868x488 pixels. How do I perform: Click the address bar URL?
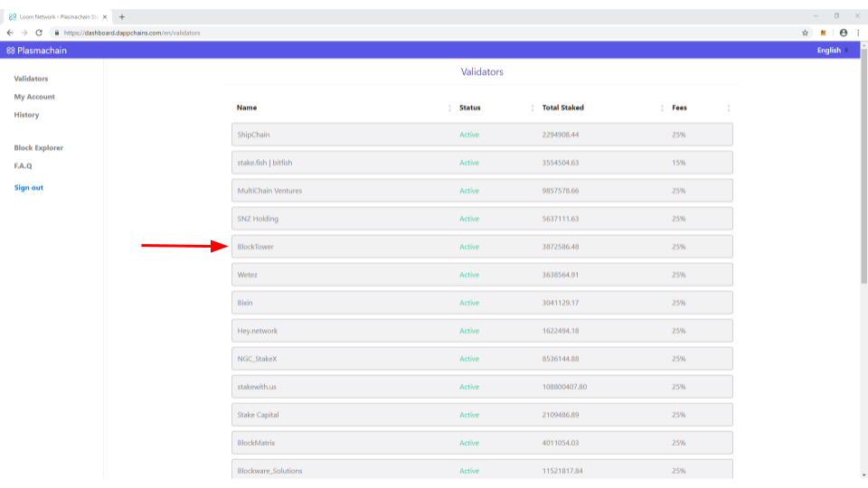tap(132, 33)
